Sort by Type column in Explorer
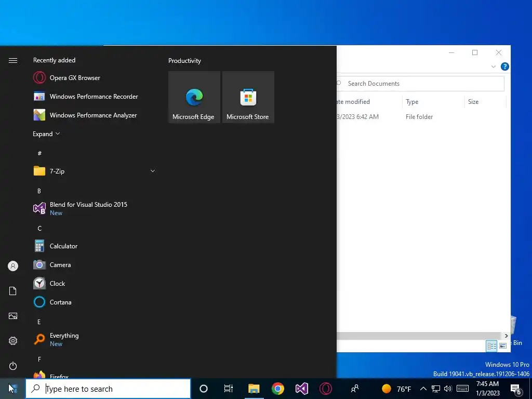 [433, 102]
